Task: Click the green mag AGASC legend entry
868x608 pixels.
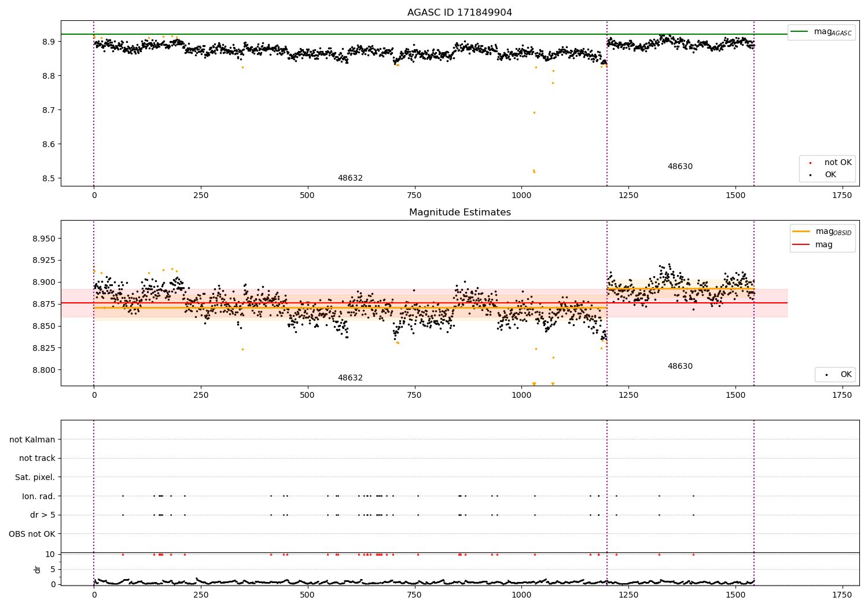Action: click(821, 32)
